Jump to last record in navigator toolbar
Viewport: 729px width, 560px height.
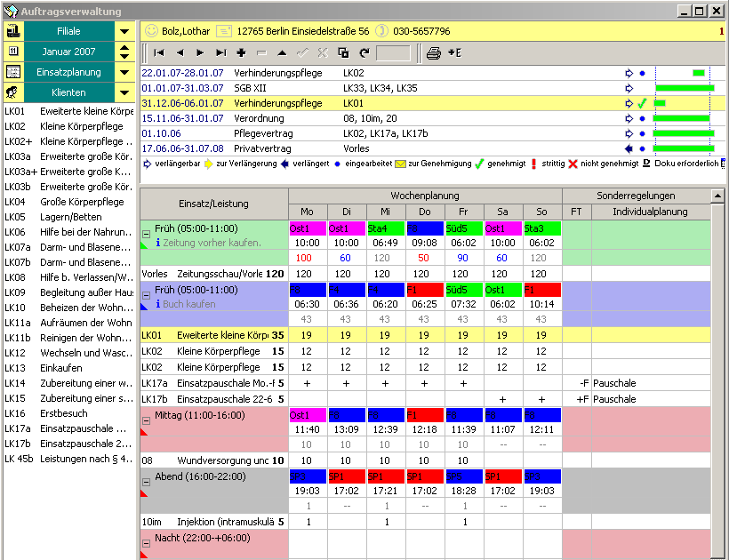tap(220, 53)
